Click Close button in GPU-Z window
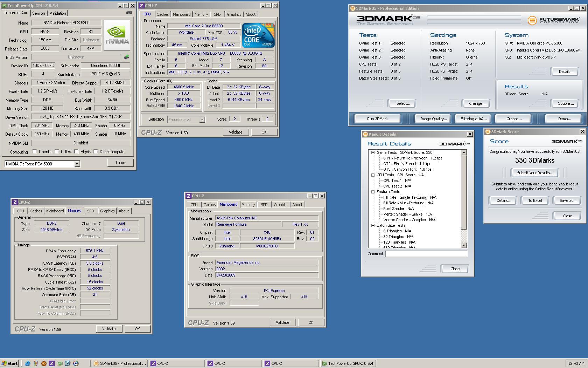 [x=120, y=163]
